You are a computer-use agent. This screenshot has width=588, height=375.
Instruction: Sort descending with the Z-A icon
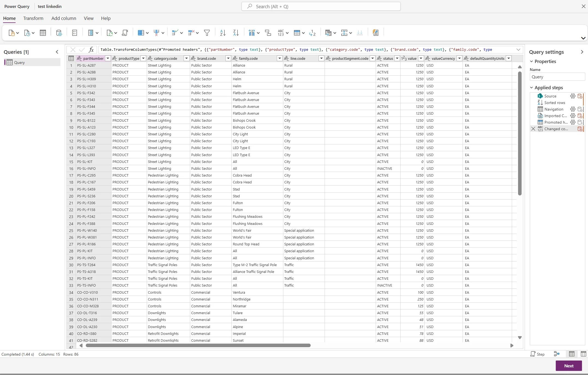click(236, 33)
